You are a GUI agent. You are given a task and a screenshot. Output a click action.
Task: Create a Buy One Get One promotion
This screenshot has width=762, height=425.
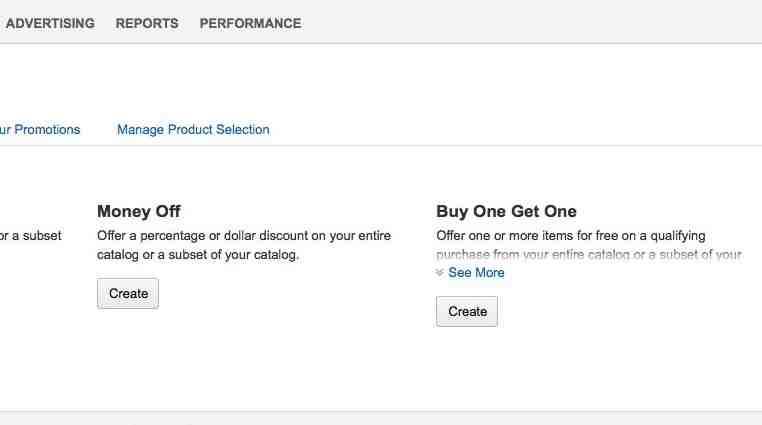467,311
